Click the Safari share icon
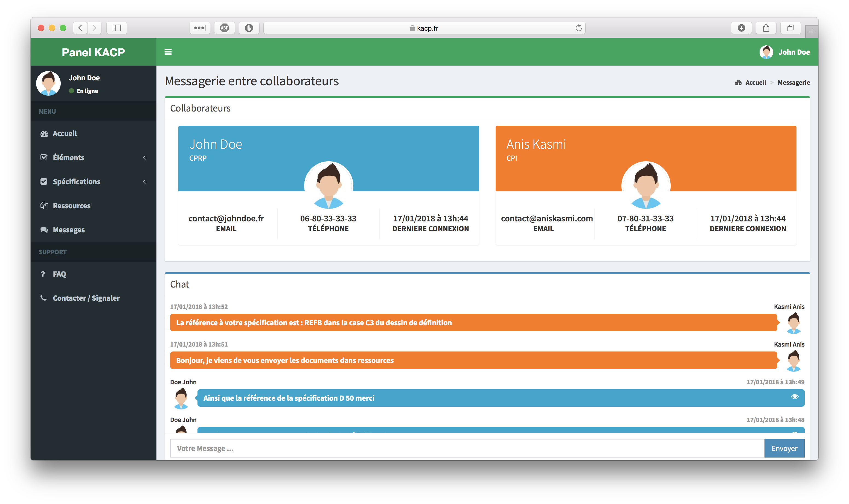Screen dimensions: 849x504 [x=766, y=28]
